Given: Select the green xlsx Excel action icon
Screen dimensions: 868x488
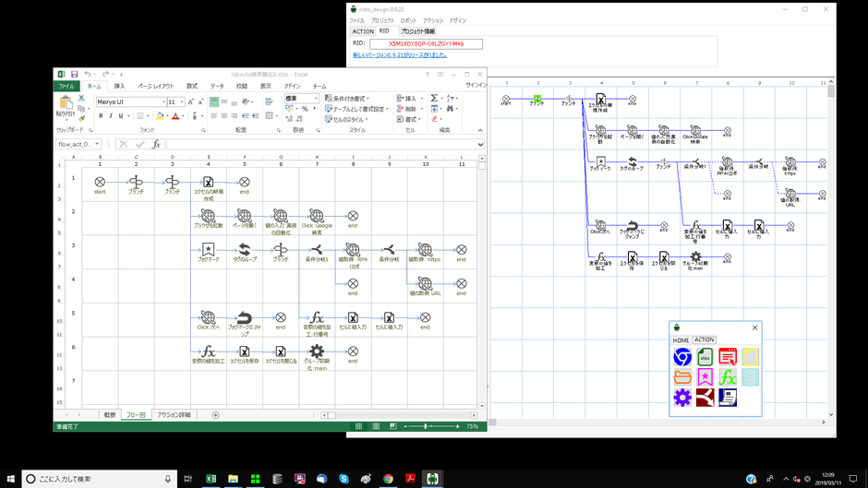Looking at the screenshot, I should 705,357.
